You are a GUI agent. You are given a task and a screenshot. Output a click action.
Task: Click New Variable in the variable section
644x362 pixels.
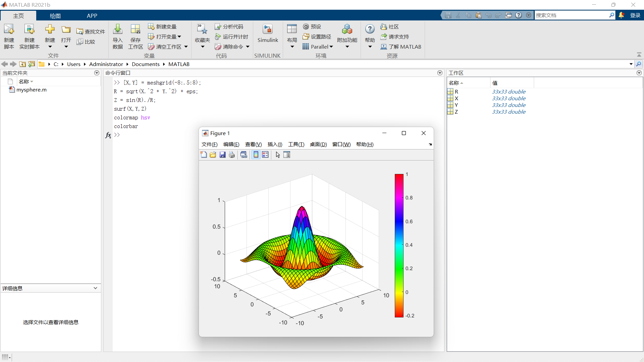coord(162,26)
